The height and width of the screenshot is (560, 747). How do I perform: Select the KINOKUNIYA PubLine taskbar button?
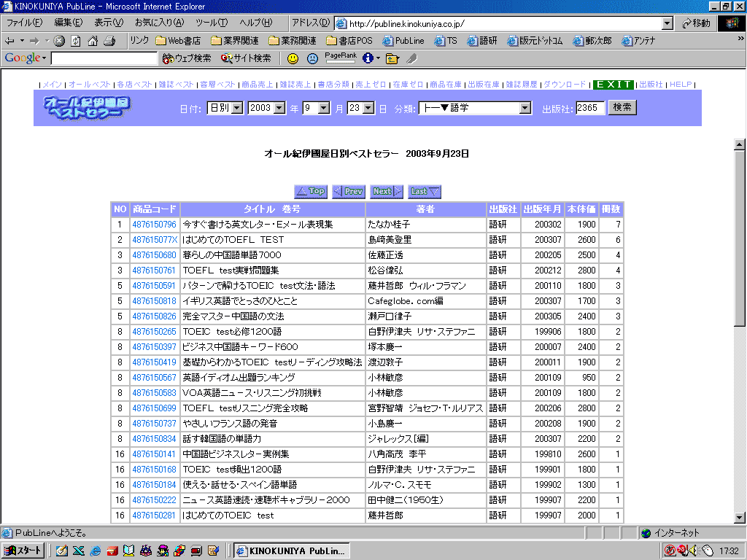292,551
